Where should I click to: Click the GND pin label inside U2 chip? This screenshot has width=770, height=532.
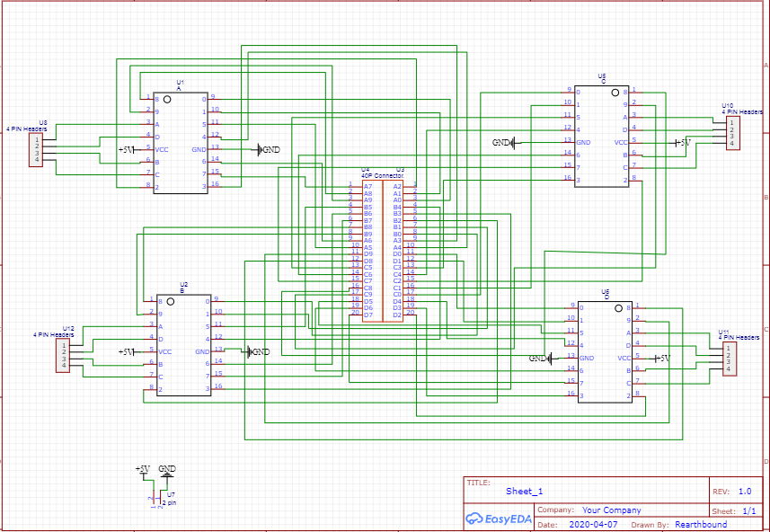[202, 351]
